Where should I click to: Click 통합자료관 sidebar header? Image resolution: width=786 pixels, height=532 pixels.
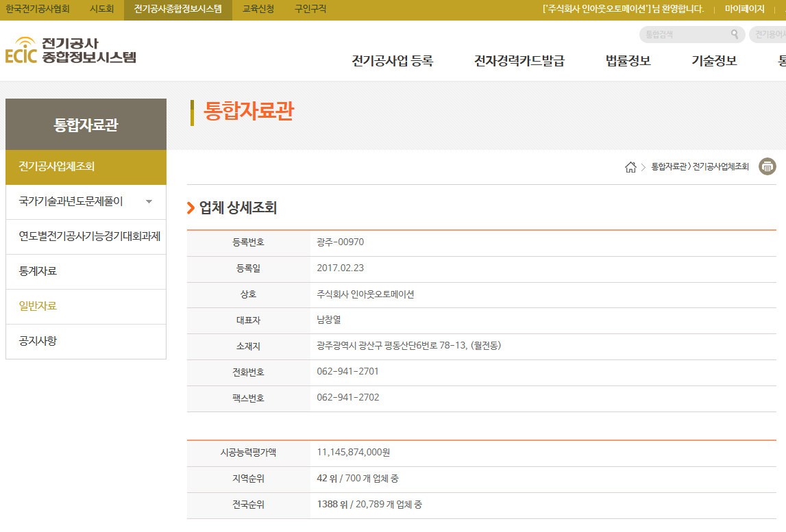[86, 124]
